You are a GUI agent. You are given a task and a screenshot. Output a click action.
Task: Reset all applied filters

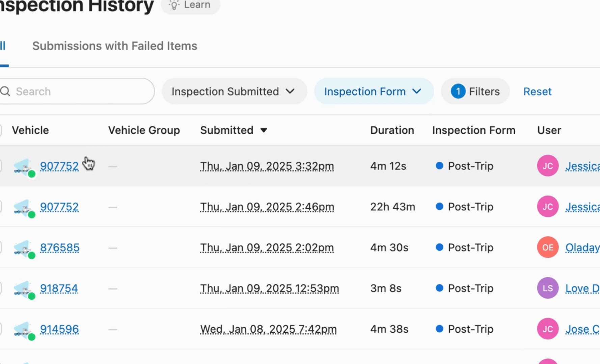537,91
